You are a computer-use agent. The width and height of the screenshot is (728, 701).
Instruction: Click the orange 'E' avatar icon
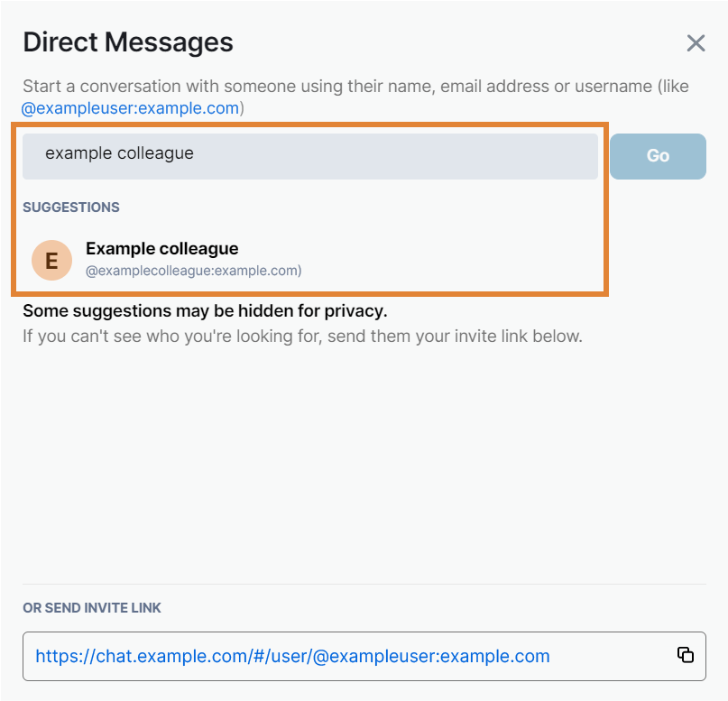51,260
